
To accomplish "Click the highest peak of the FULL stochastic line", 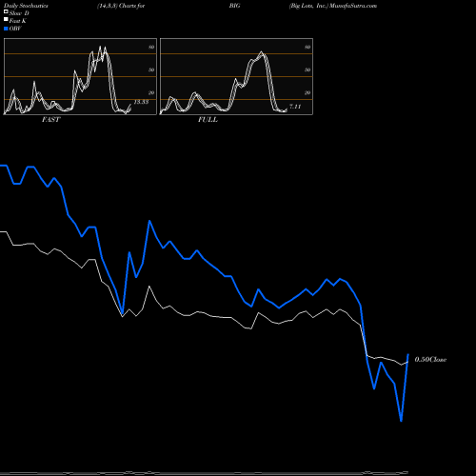I will [x=261, y=51].
